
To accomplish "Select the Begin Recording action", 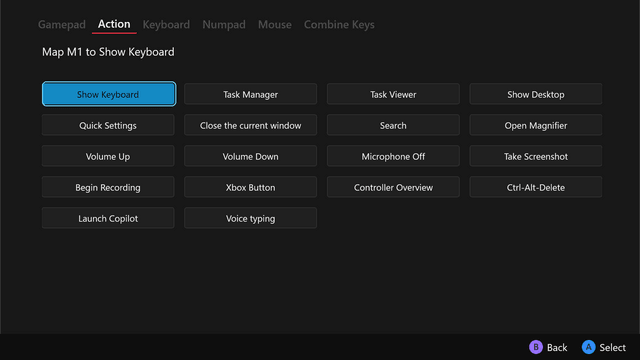I will point(108,187).
